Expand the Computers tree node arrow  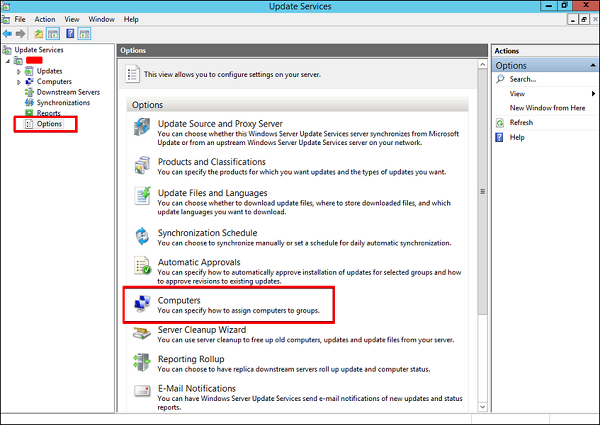[x=18, y=82]
